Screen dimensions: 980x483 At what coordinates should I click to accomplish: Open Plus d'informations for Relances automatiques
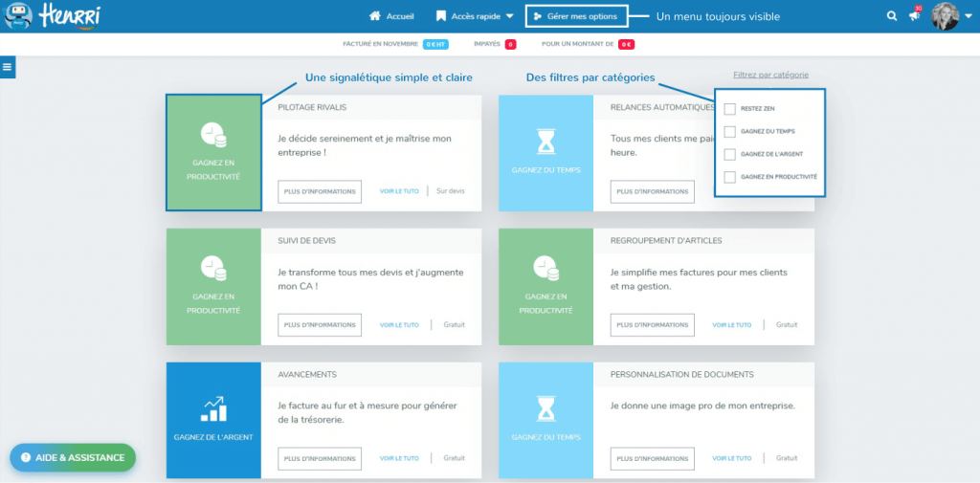pyautogui.click(x=652, y=191)
